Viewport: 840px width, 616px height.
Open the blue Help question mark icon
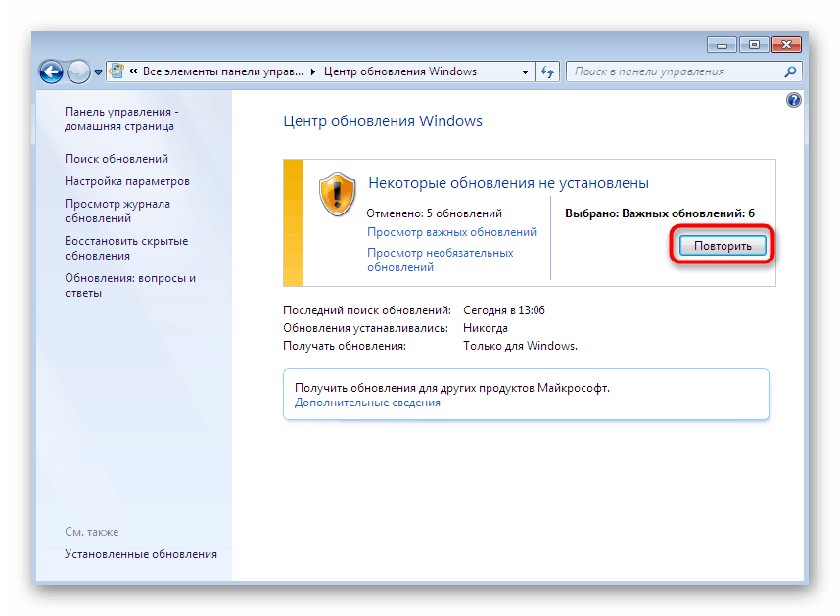click(793, 100)
